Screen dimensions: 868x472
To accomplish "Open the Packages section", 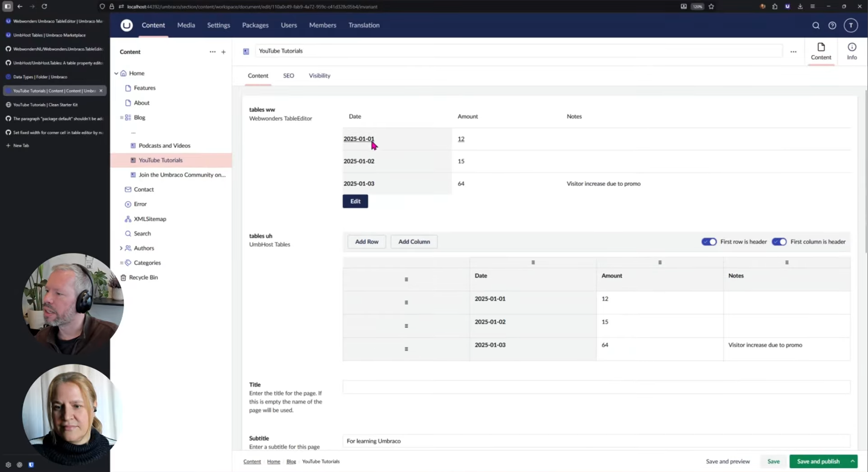I will tap(255, 25).
